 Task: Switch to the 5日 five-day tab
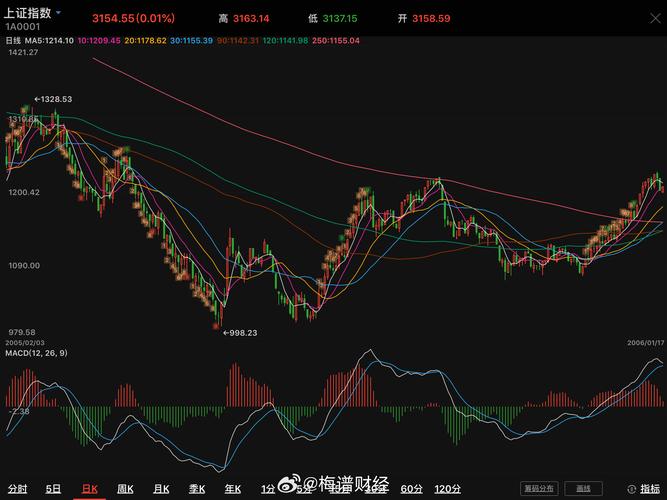coord(53,488)
